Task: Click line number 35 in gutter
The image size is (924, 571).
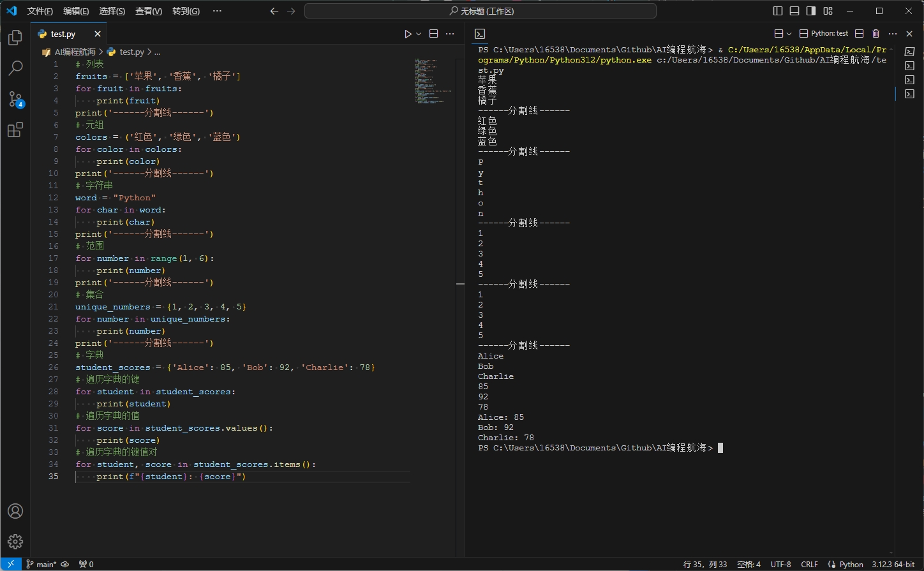Action: tap(52, 476)
